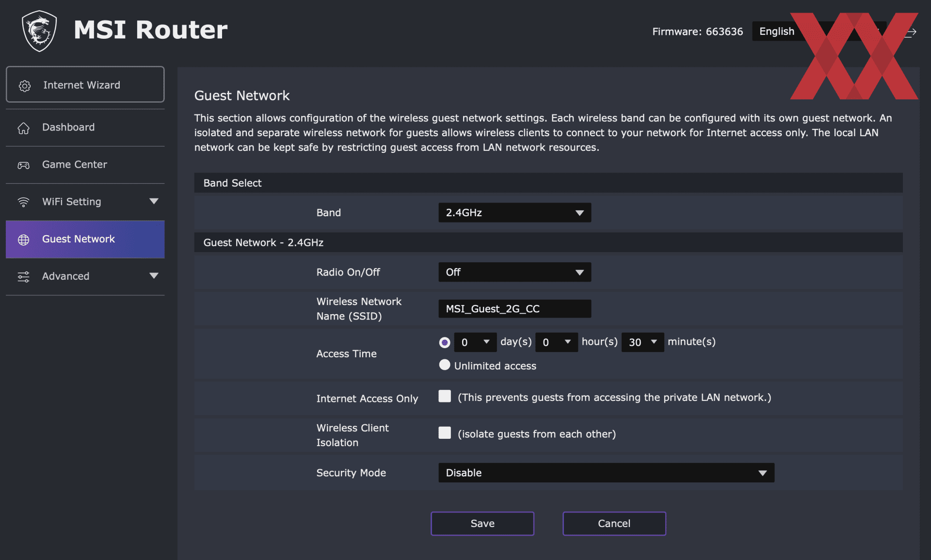
Task: Click the Guest Network - 2.4GHz section header
Action: coord(548,242)
